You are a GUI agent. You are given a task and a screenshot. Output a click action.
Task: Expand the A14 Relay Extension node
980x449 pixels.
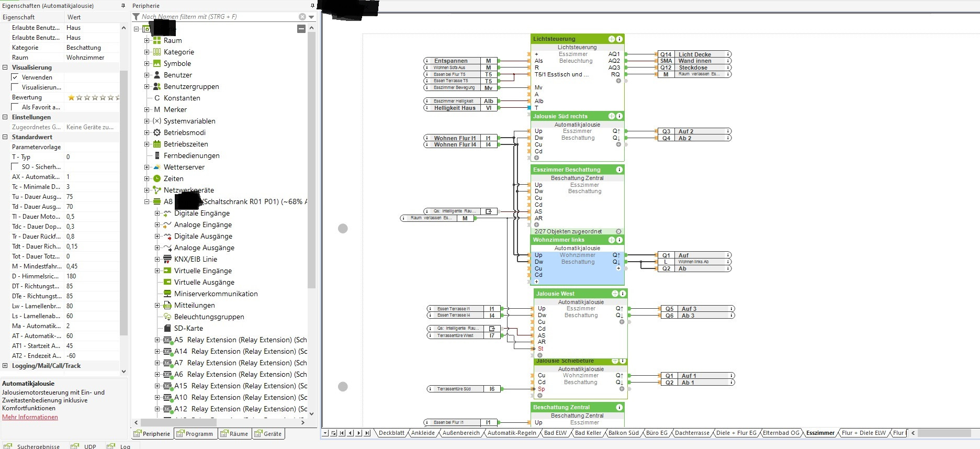pyautogui.click(x=157, y=351)
